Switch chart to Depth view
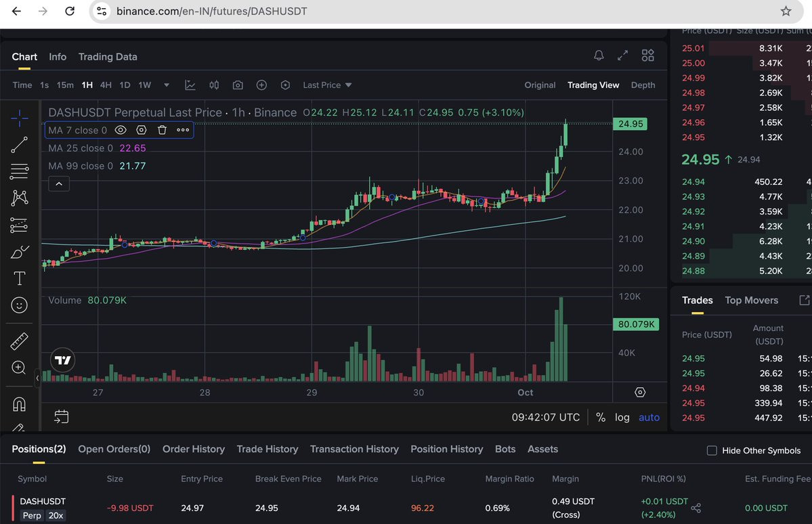Image resolution: width=812 pixels, height=524 pixels. point(643,85)
